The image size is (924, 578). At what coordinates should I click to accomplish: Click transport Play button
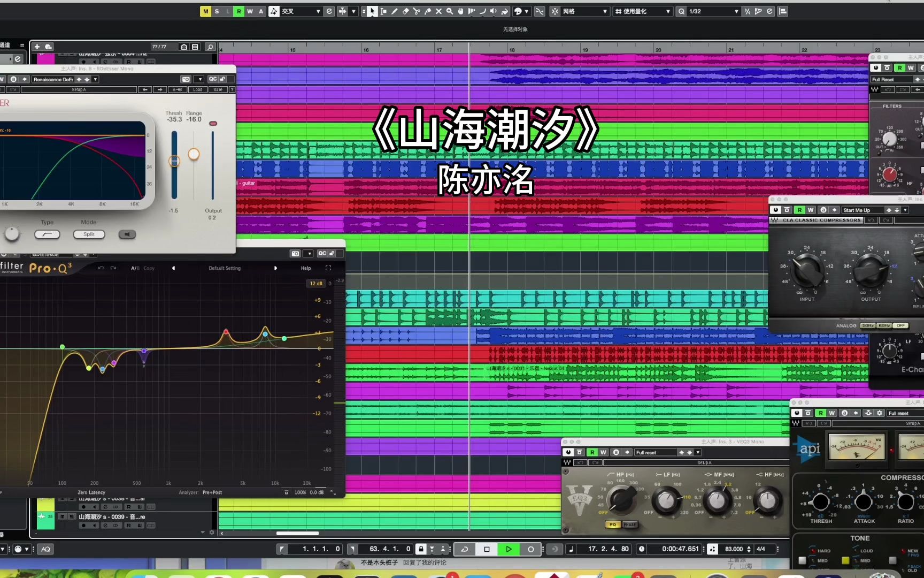tap(509, 549)
